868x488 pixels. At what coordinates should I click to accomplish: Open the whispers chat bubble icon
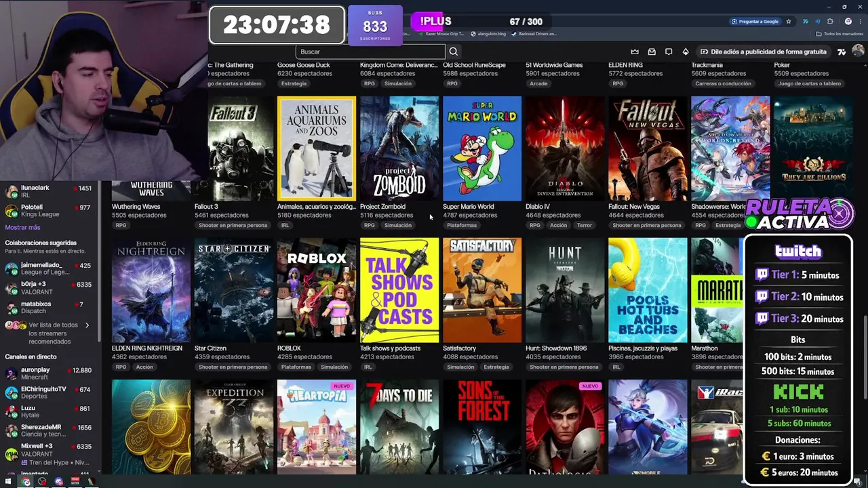669,52
